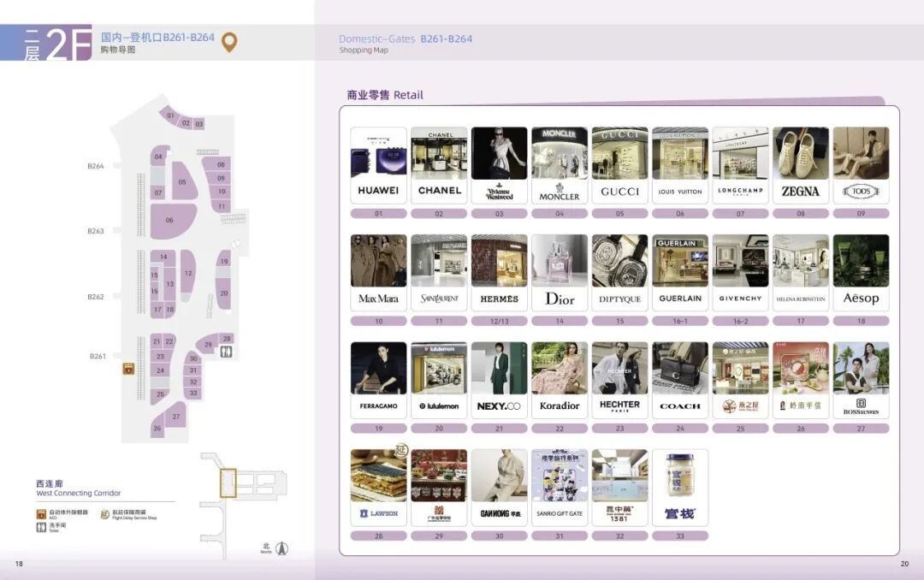This screenshot has width=924, height=580.
Task: Open the Louis Vuitton store card
Action: pos(680,165)
